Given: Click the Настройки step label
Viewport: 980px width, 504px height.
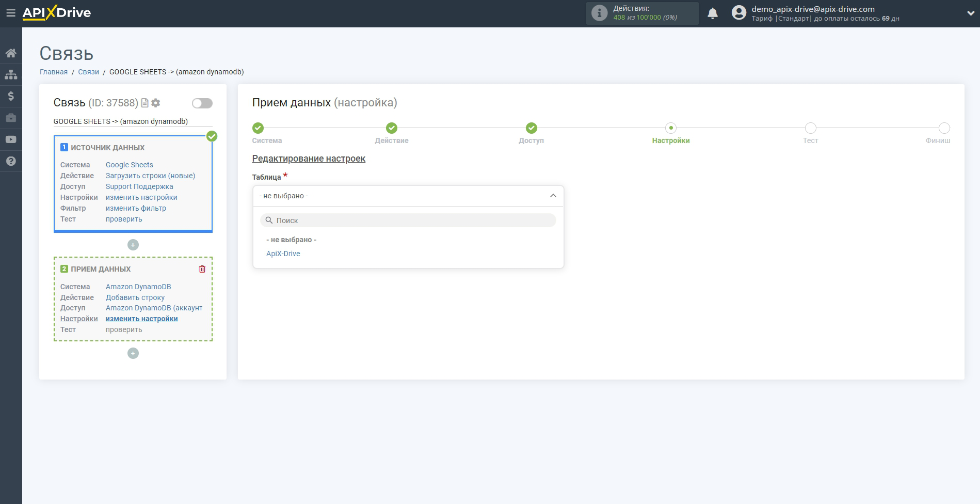Looking at the screenshot, I should click(671, 140).
